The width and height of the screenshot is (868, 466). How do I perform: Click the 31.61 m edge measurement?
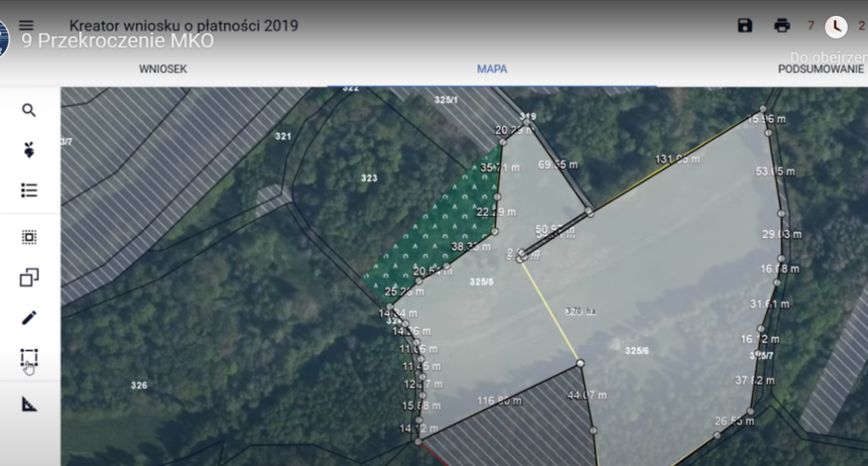point(770,304)
